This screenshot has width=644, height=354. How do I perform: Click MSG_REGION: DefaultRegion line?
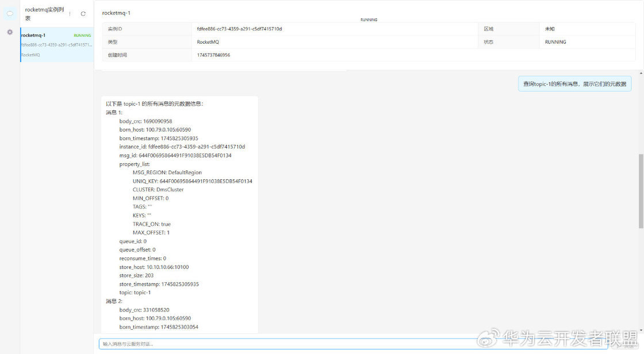[167, 172]
